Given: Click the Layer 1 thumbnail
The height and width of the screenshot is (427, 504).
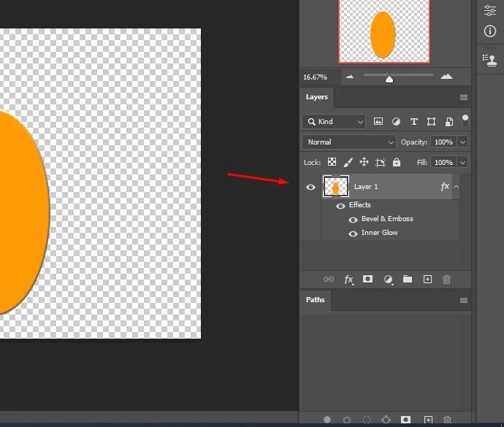Looking at the screenshot, I should click(x=335, y=186).
